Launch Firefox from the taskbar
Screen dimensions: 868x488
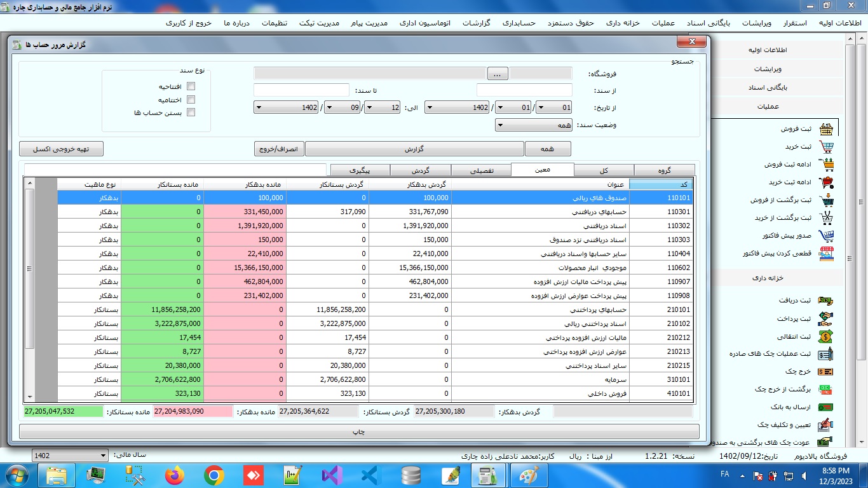[174, 475]
